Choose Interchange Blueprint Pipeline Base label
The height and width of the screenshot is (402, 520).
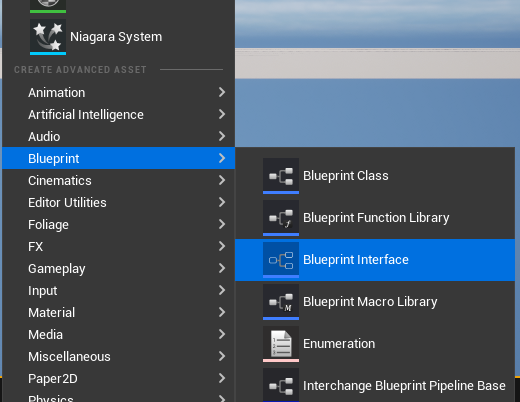(x=404, y=386)
